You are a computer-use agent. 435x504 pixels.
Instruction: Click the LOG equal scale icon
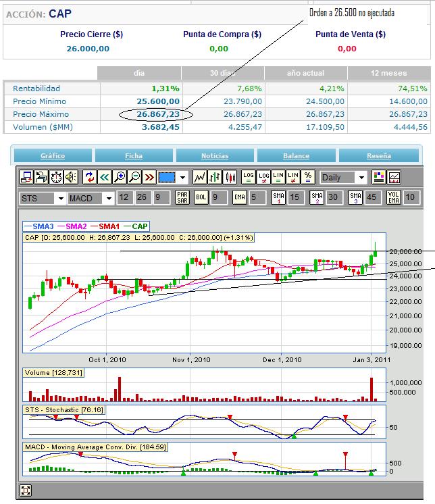point(249,177)
